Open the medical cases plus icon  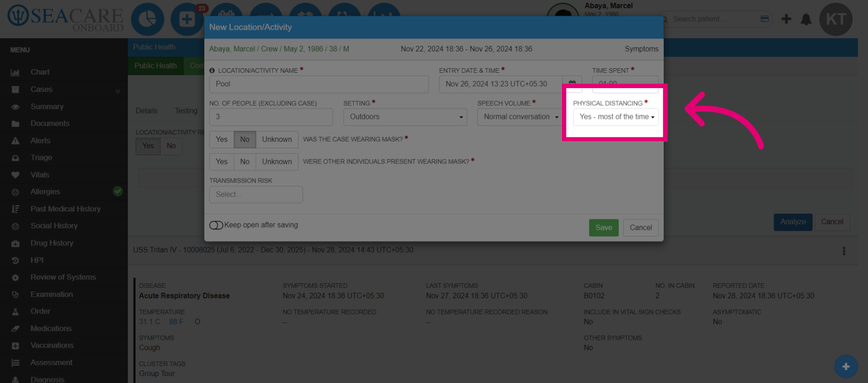point(187,19)
